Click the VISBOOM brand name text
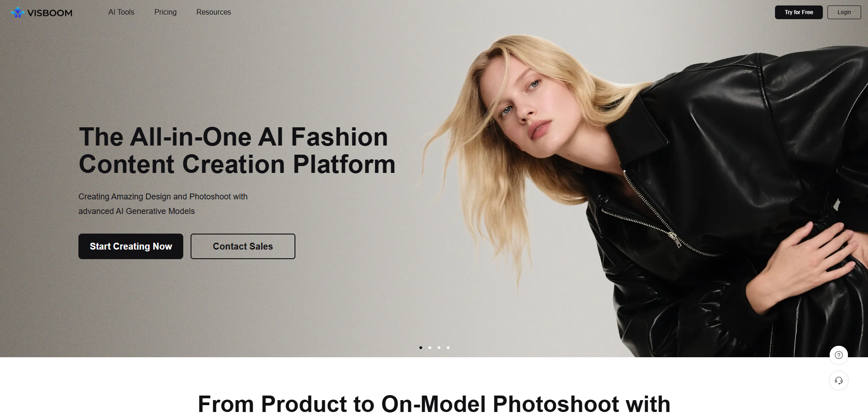 pos(50,13)
